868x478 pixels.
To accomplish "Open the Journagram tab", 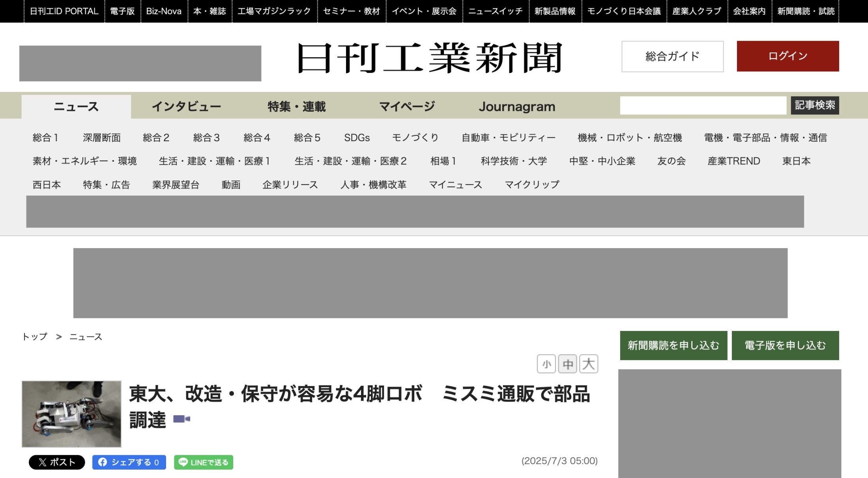I will coord(516,106).
